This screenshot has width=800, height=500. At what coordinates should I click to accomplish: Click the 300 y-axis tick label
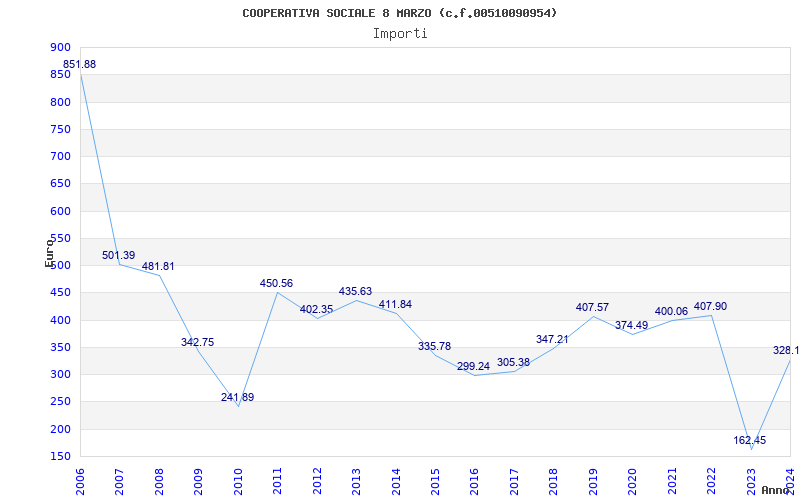tap(60, 374)
